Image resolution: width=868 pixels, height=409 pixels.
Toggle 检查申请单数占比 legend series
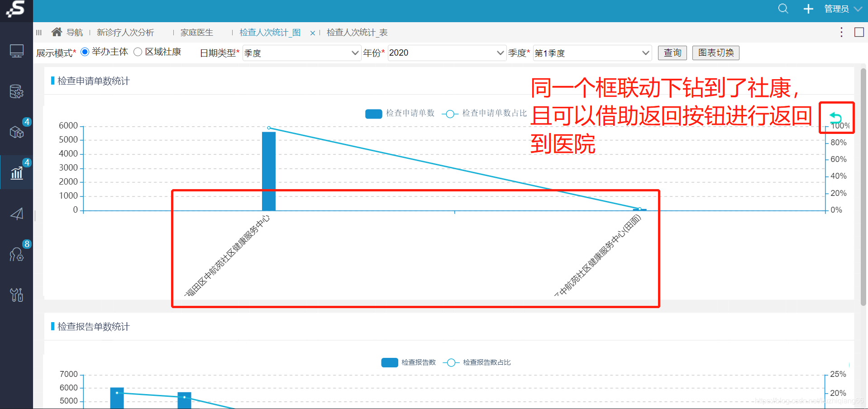pos(484,113)
